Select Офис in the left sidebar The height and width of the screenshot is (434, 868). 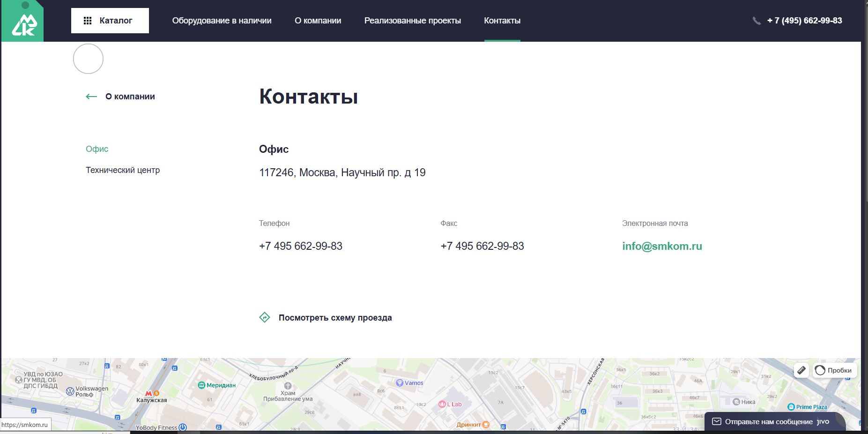coord(97,149)
